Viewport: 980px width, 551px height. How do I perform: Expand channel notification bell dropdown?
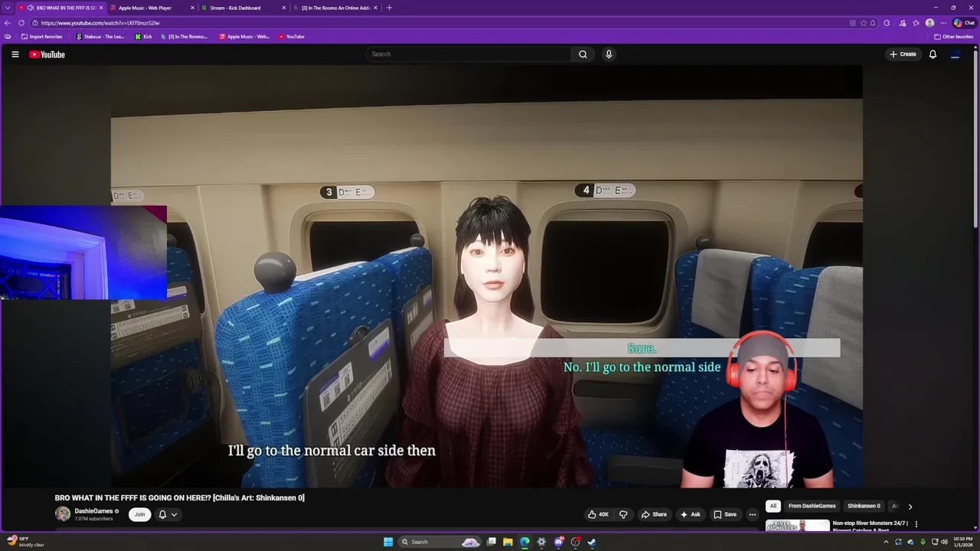[168, 514]
